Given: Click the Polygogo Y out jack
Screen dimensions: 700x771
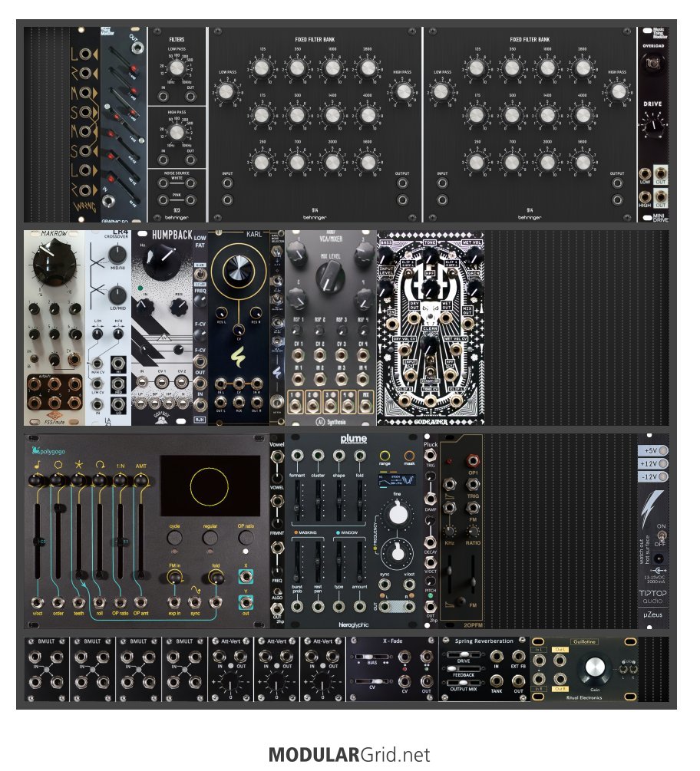Looking at the screenshot, I should [246, 602].
